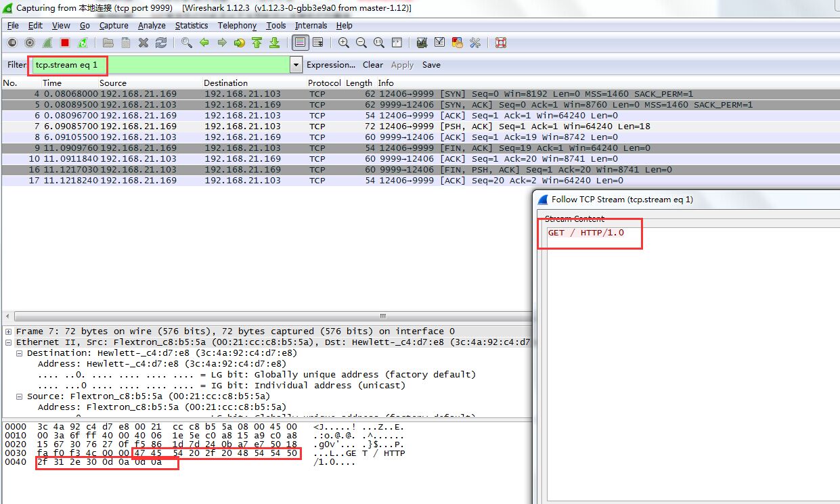Click the display filter input field
840x504 pixels.
coord(161,65)
